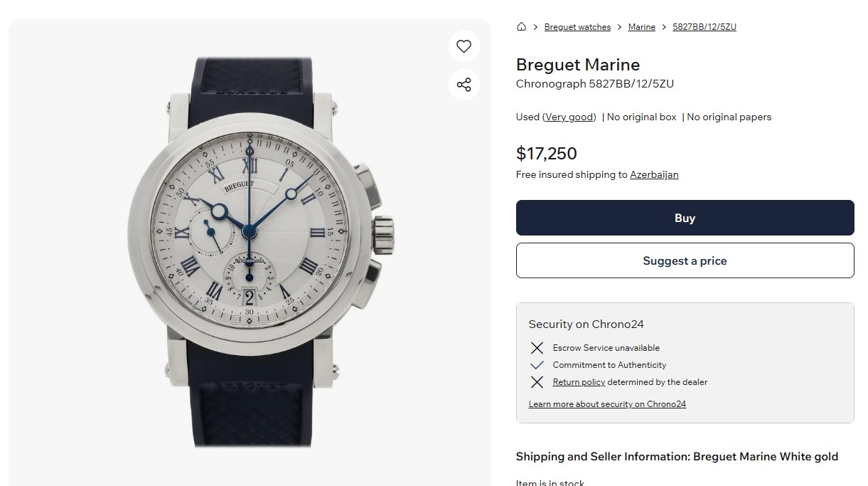The height and width of the screenshot is (486, 868).
Task: Open Breguet watches breadcrumb link
Action: tap(577, 27)
